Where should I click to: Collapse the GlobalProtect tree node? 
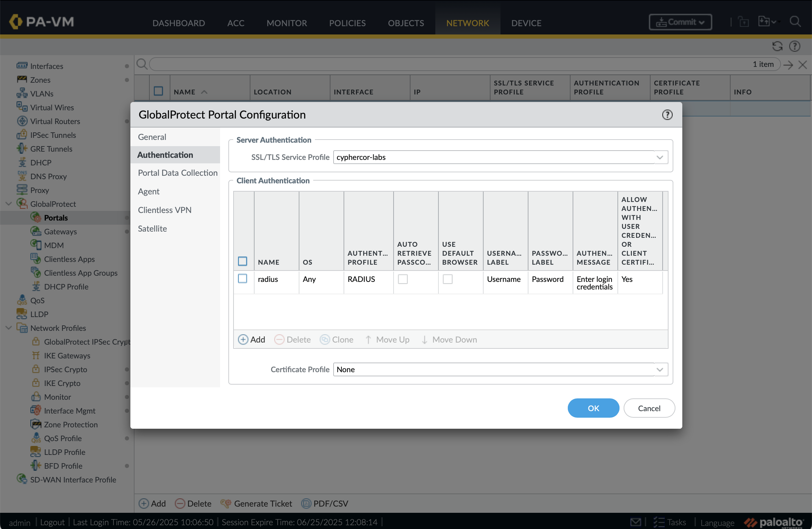[x=9, y=204]
